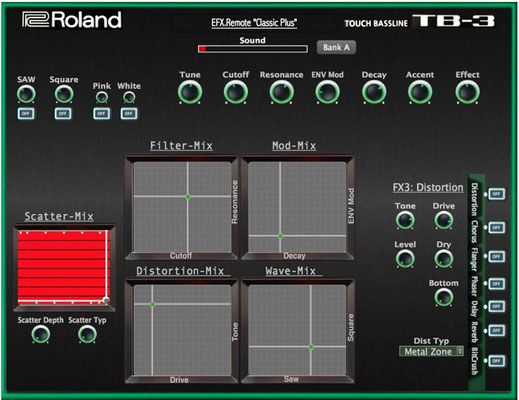The height and width of the screenshot is (400, 519).
Task: Click the Sound selection slider bar
Action: [x=253, y=49]
